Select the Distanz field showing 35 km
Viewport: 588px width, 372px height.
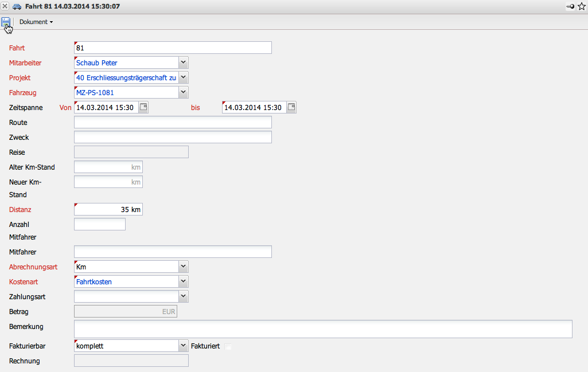[108, 209]
